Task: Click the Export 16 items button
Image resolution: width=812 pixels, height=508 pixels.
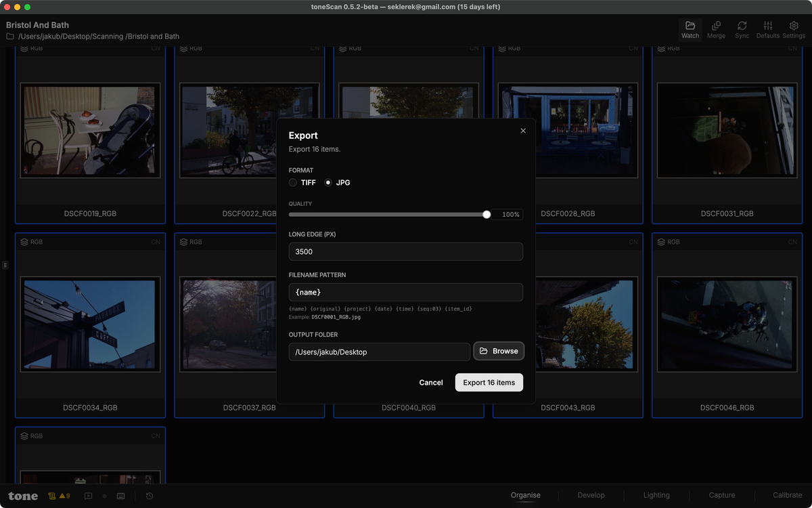Action: (489, 383)
